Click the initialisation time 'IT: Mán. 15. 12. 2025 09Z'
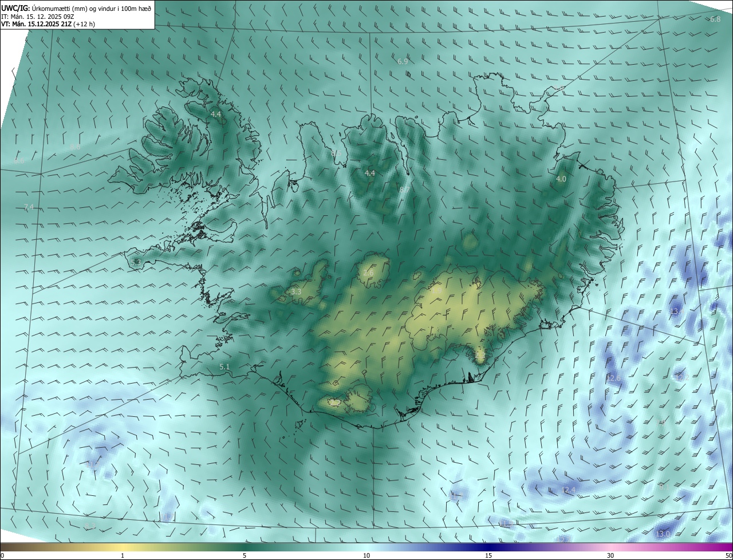Image resolution: width=733 pixels, height=560 pixels. pyautogui.click(x=38, y=16)
